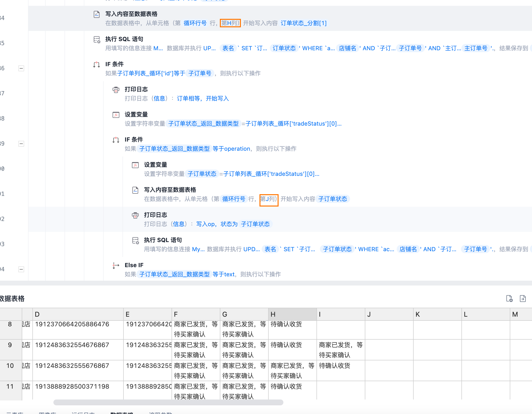Click the Else IF step icon
This screenshot has width=532, height=414.
pyautogui.click(x=116, y=265)
